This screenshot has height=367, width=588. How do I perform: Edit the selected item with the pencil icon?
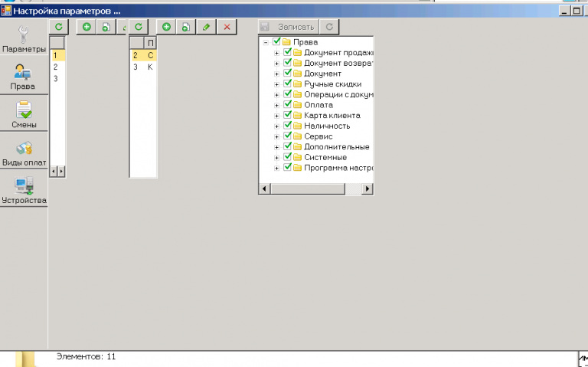coord(206,27)
